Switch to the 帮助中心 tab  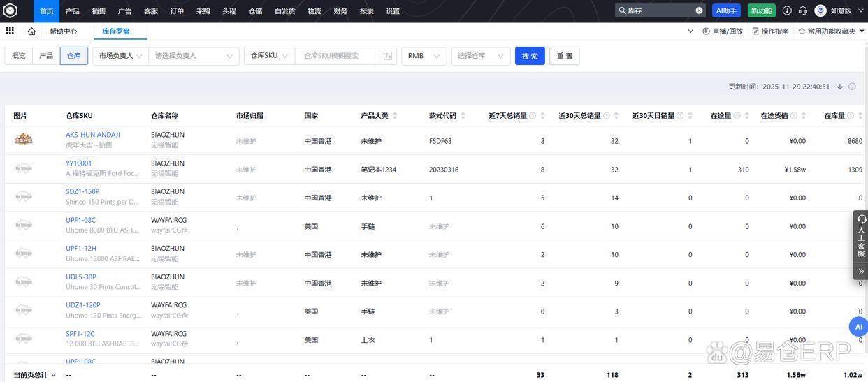point(63,31)
